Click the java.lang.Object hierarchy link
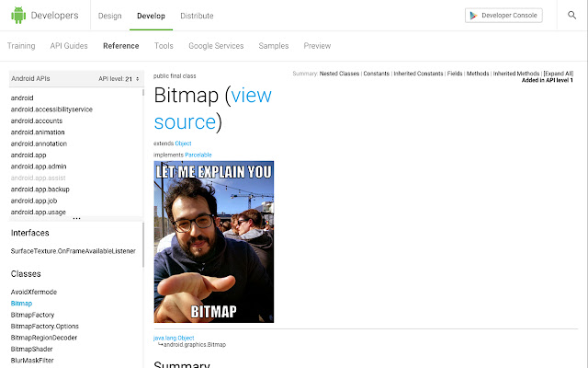This screenshot has width=588, height=368. coord(174,338)
